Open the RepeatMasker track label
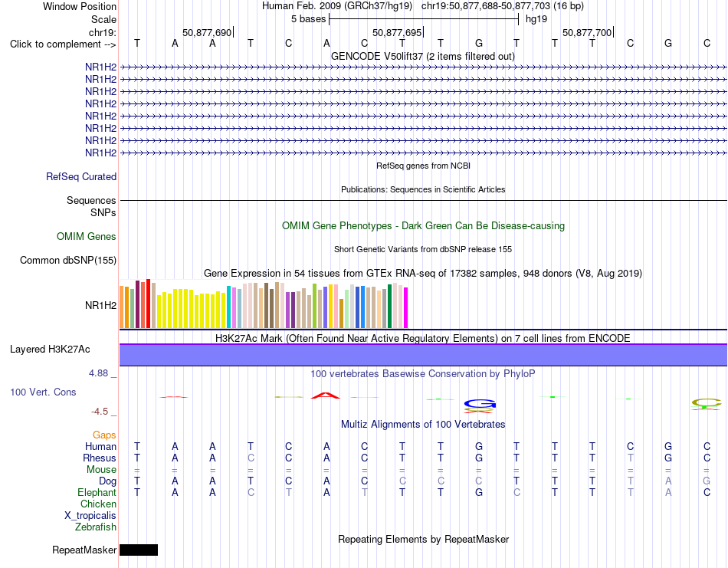Viewport: 728px width, 568px height. click(84, 550)
